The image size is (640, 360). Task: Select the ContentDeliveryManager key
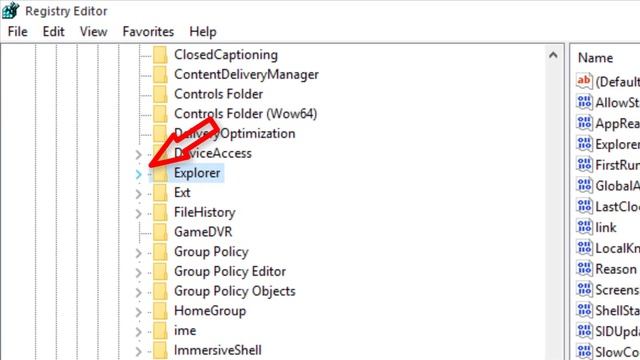tap(246, 74)
